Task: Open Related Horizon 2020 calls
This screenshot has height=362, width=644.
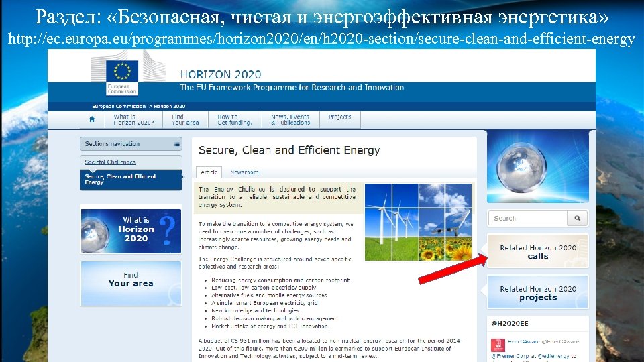Action: click(537, 251)
